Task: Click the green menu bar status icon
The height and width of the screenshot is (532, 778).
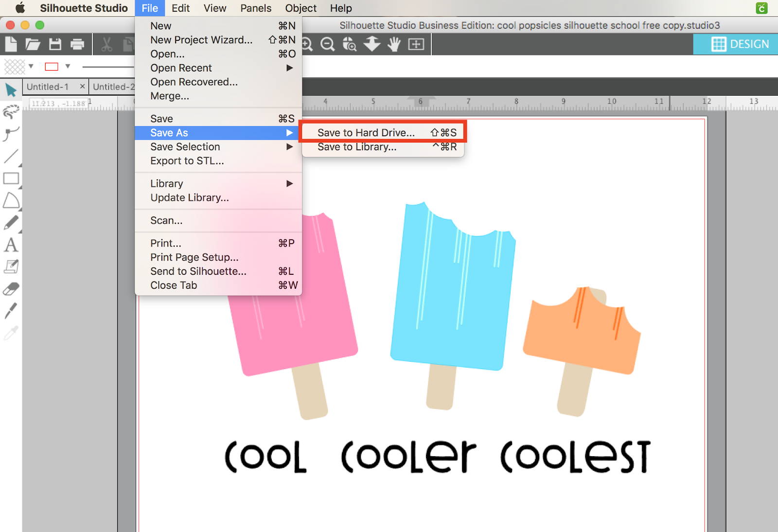Action: tap(762, 8)
